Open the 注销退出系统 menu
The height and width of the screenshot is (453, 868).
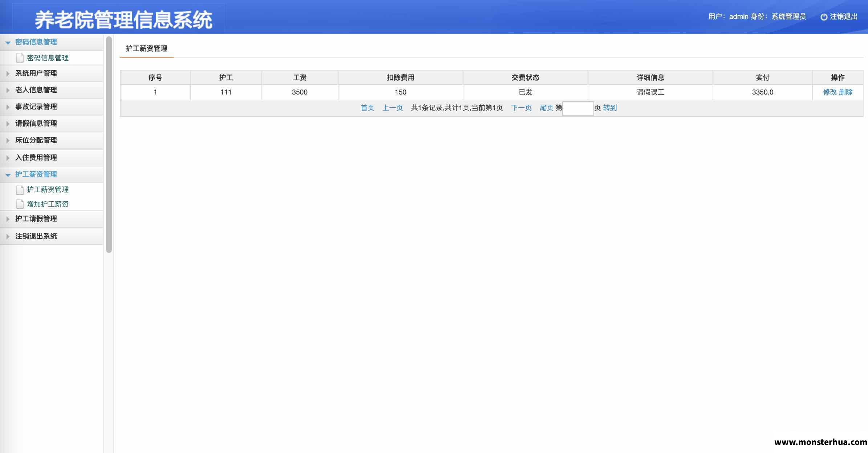tap(52, 236)
